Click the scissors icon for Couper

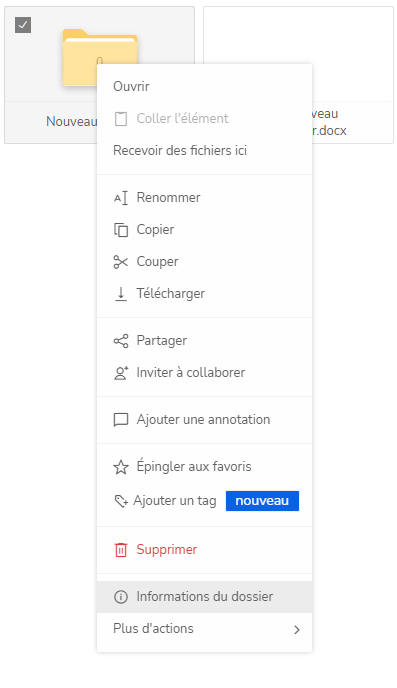point(121,262)
